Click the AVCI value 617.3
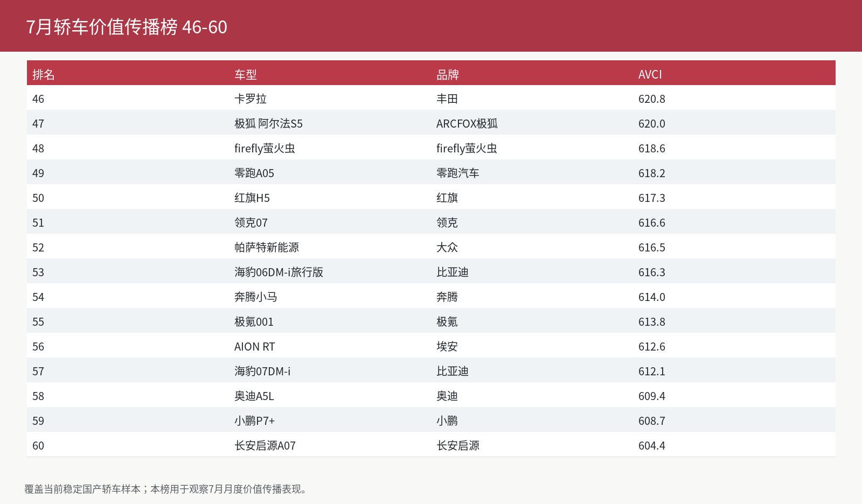The height and width of the screenshot is (504, 862). (x=652, y=198)
